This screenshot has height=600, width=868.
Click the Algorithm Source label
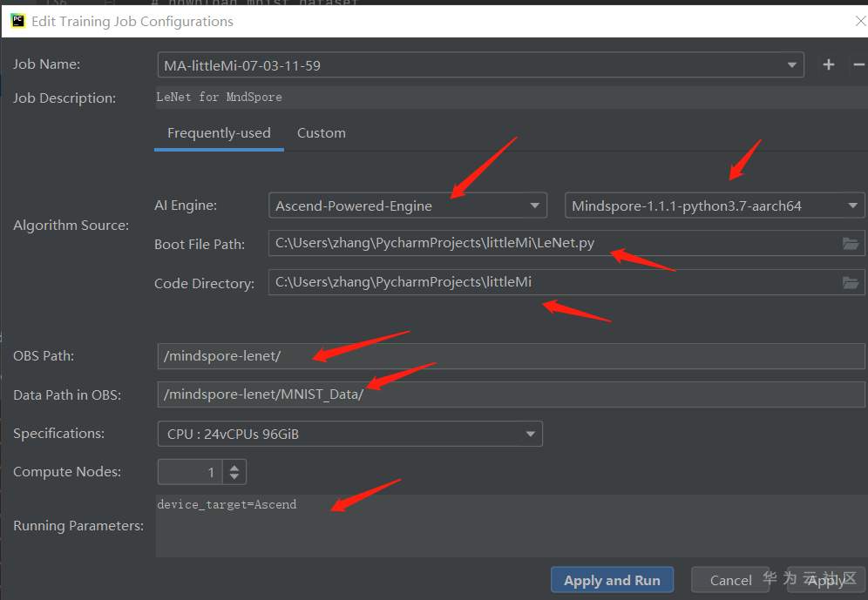pyautogui.click(x=71, y=226)
